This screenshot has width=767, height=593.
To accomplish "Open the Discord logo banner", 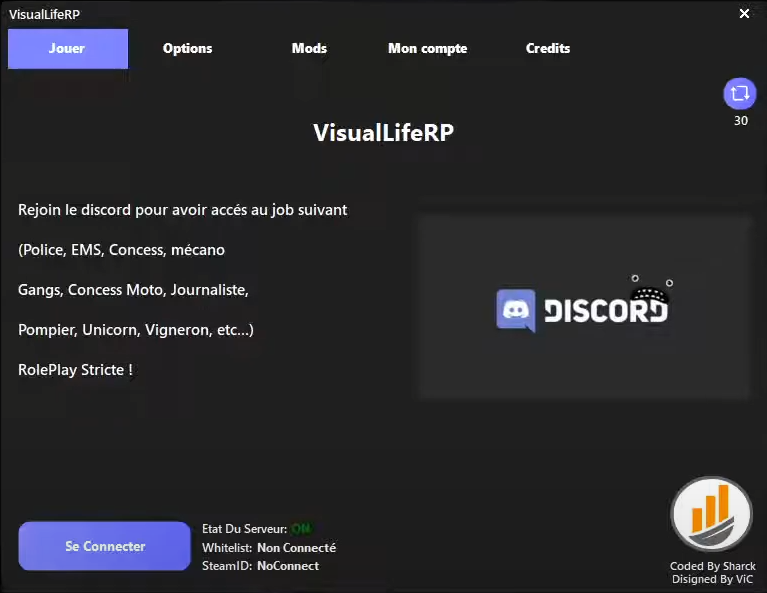I will [585, 306].
